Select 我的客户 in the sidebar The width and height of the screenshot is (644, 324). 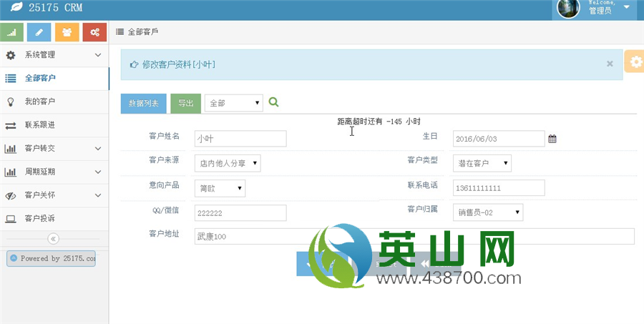(40, 102)
